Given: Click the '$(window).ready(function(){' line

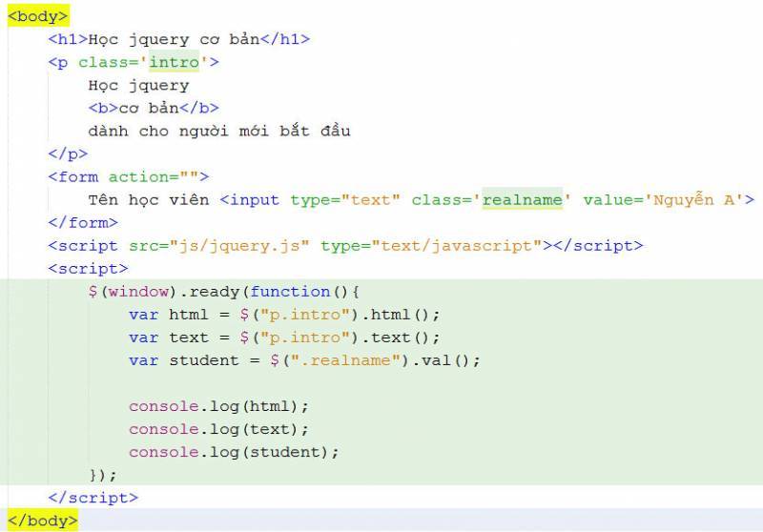Looking at the screenshot, I should [224, 292].
